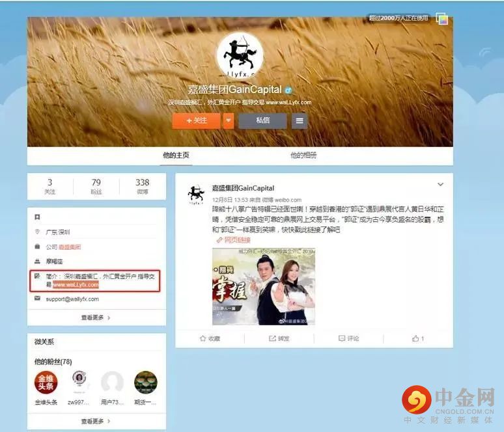Click the 摩羯座 zodiac entry
This screenshot has height=432, width=504.
54,262
